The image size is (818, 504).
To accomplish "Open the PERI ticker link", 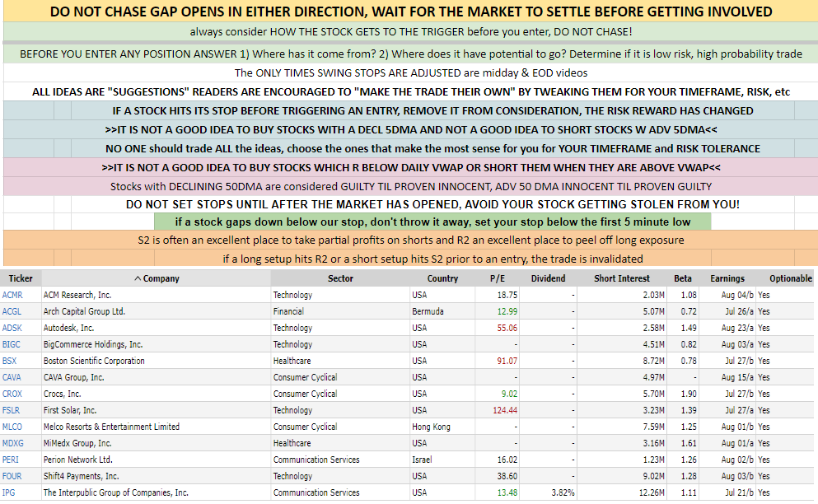I will point(11,460).
